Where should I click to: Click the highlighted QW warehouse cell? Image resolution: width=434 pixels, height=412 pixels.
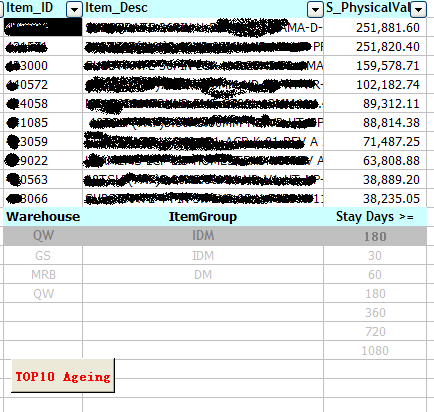pyautogui.click(x=43, y=236)
